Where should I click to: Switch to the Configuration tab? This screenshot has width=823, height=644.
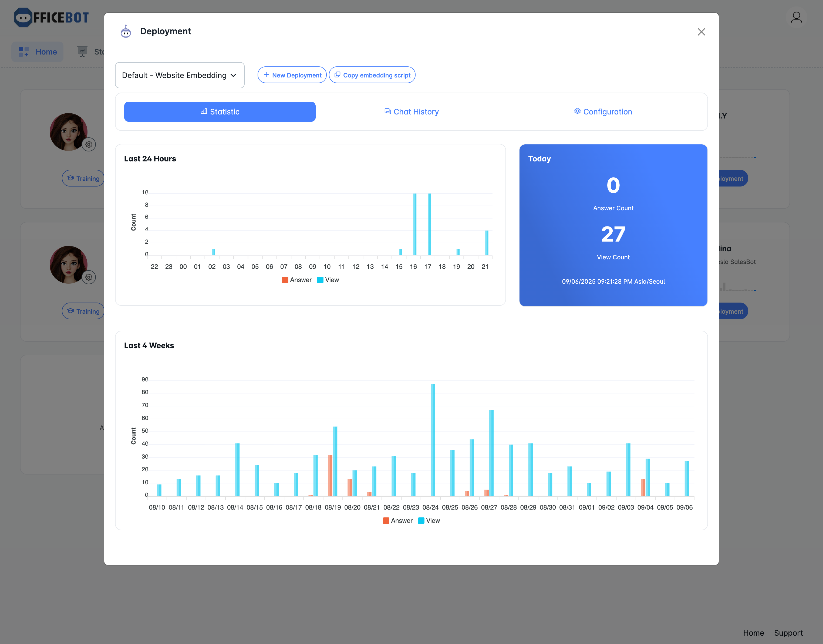(603, 111)
